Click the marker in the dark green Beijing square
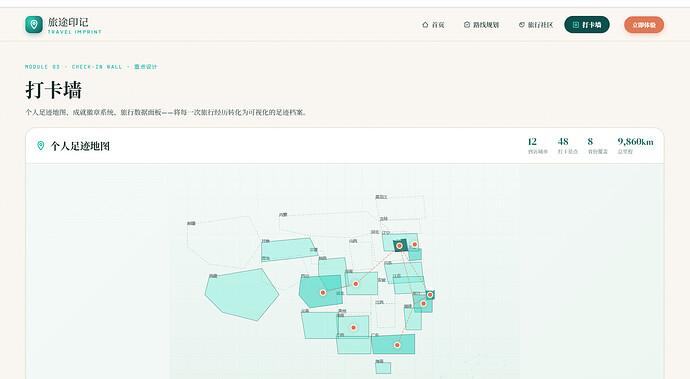The image size is (690, 379). click(x=399, y=246)
